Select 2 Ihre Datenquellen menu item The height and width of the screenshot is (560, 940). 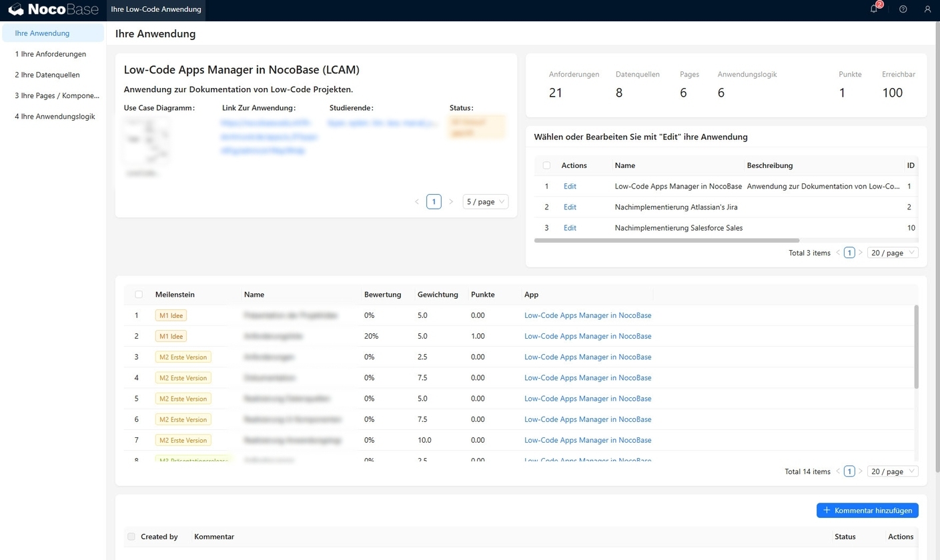[x=47, y=75]
